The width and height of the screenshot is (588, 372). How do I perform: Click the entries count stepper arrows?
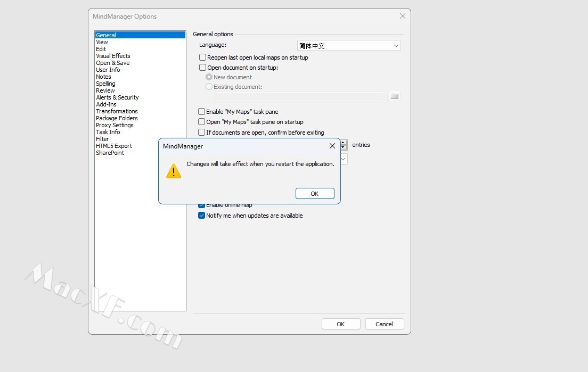(344, 145)
